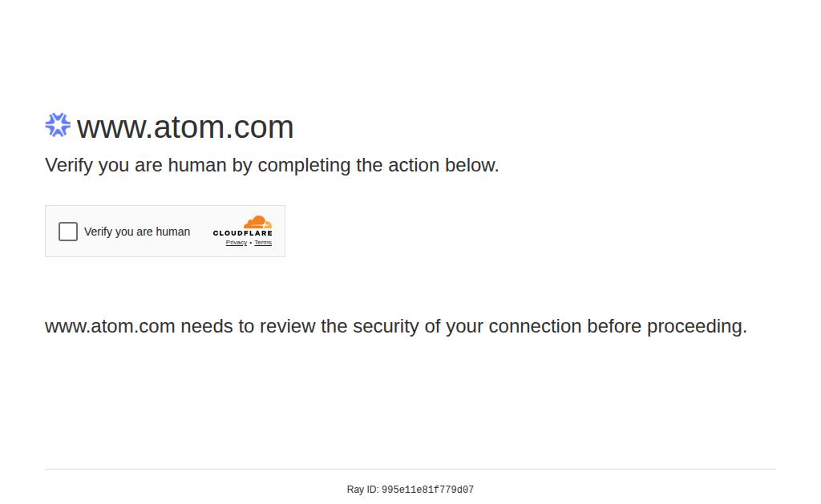Viewport: 821px width, 504px height.
Task: Click the "Ray ID:" label in footer
Action: pyautogui.click(x=362, y=490)
